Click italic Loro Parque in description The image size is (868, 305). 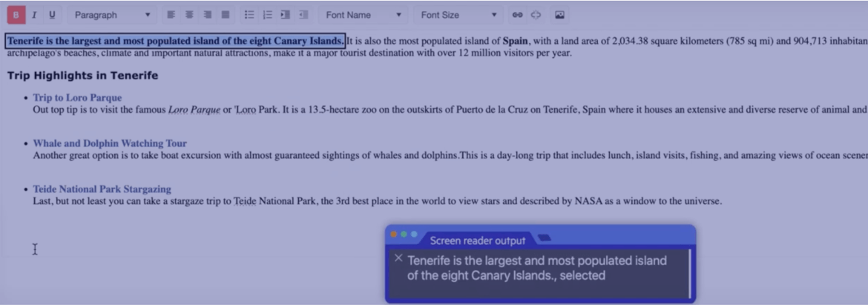click(x=194, y=110)
